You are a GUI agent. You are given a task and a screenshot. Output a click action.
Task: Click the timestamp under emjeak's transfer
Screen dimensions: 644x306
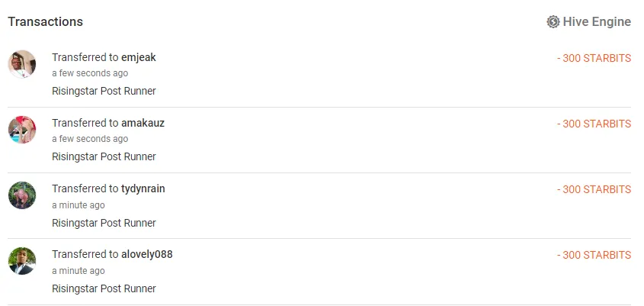90,73
